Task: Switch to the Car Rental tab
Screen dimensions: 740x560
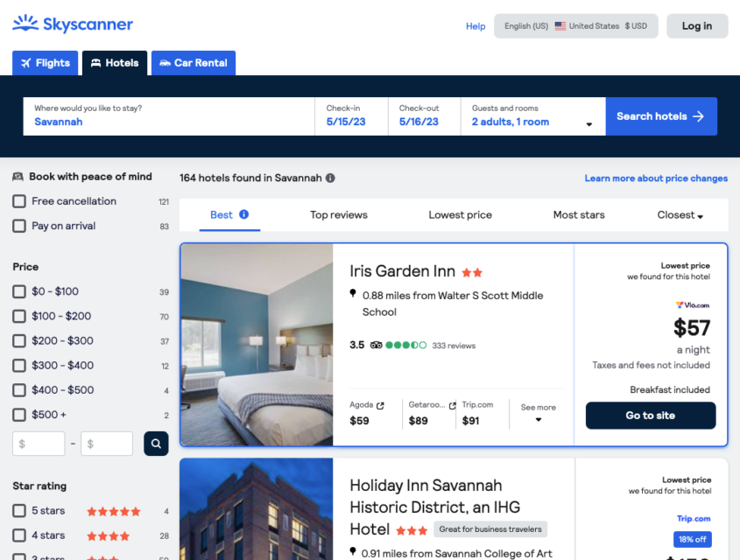Action: coord(193,63)
